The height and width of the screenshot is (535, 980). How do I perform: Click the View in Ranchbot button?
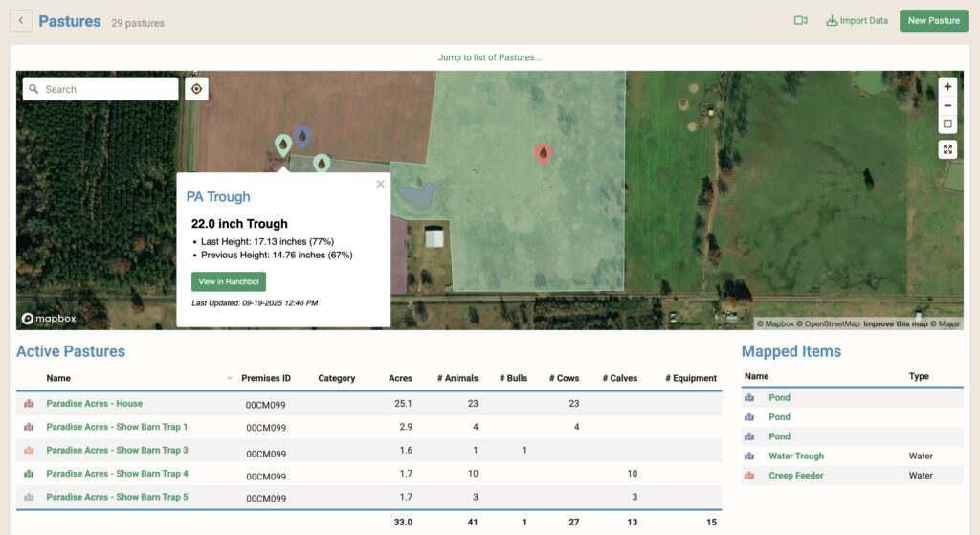[x=229, y=281]
